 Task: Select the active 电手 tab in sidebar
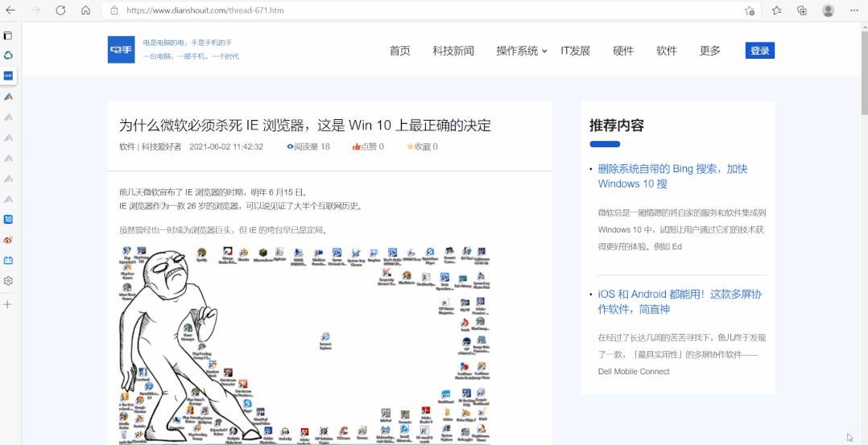(x=8, y=76)
